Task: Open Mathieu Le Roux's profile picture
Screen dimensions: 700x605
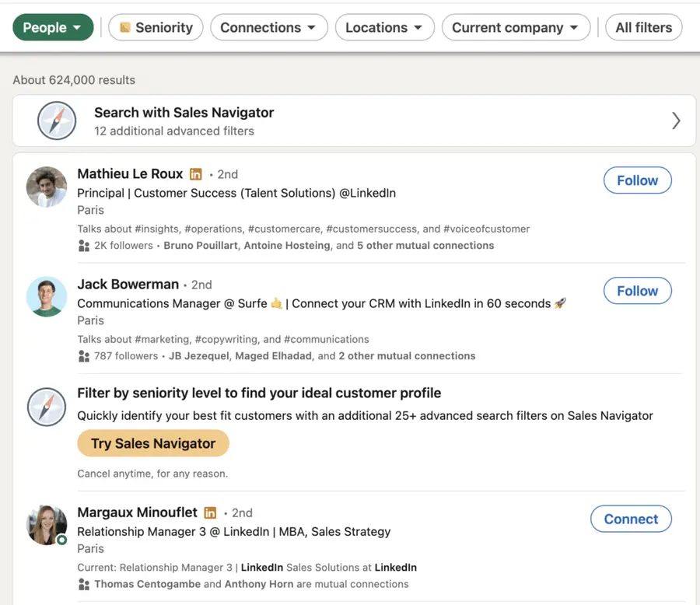Action: pyautogui.click(x=47, y=187)
